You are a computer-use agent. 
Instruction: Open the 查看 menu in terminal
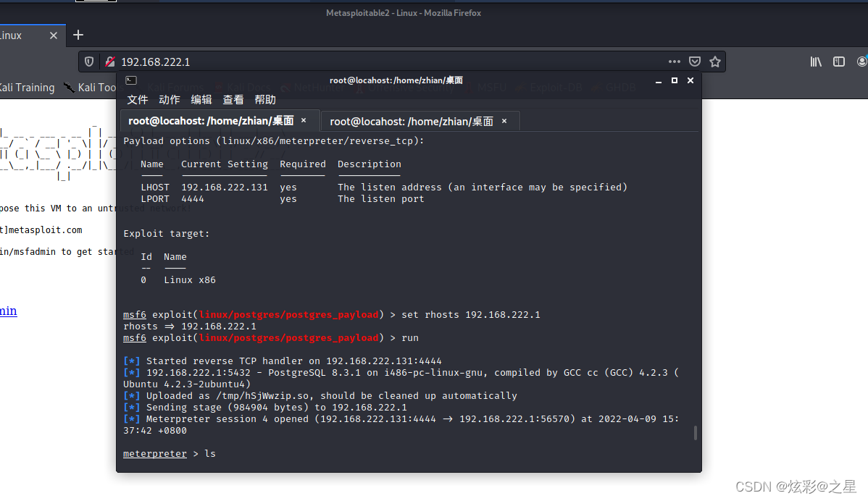[x=233, y=99]
